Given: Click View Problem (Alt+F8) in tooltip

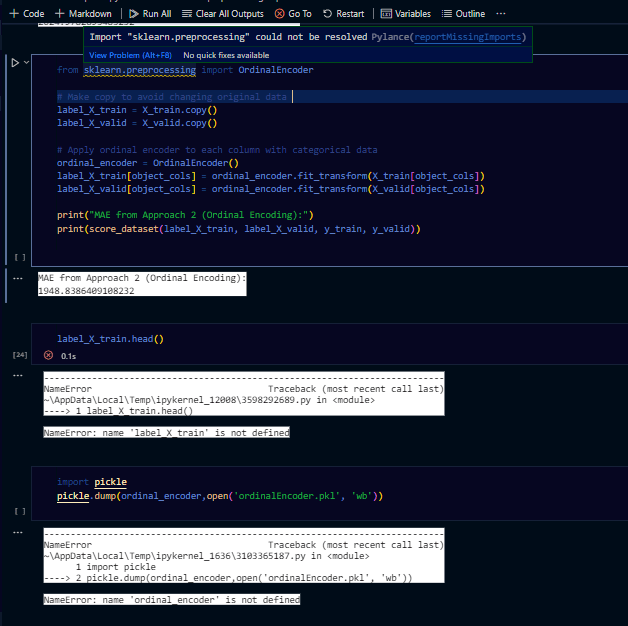Looking at the screenshot, I should (130, 55).
